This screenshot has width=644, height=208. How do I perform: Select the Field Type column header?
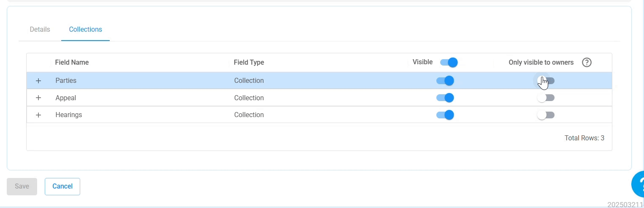click(249, 63)
